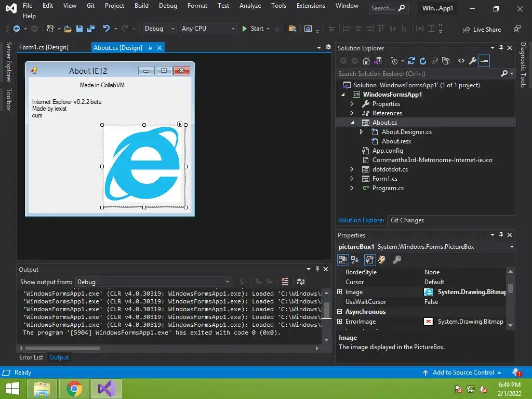The height and width of the screenshot is (399, 532).
Task: Expand the Form1.cs node
Action: 352,179
